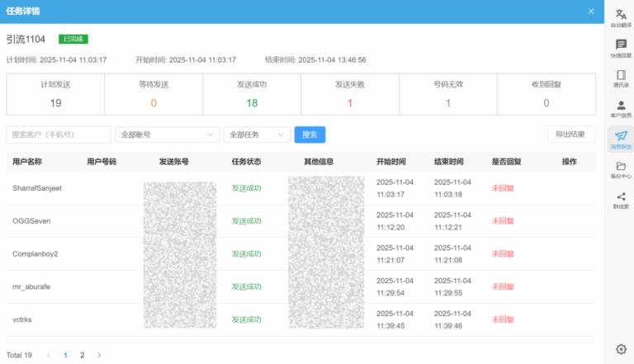Image resolution: width=634 pixels, height=364 pixels.
Task: Click end time 11:29:55 in mr_aburafe row
Action: pos(448,292)
